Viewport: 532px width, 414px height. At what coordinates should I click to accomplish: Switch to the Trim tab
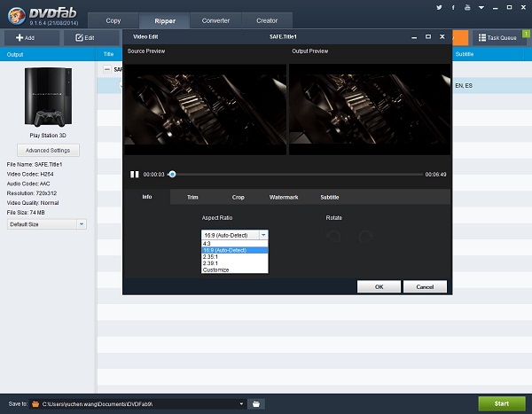(192, 197)
